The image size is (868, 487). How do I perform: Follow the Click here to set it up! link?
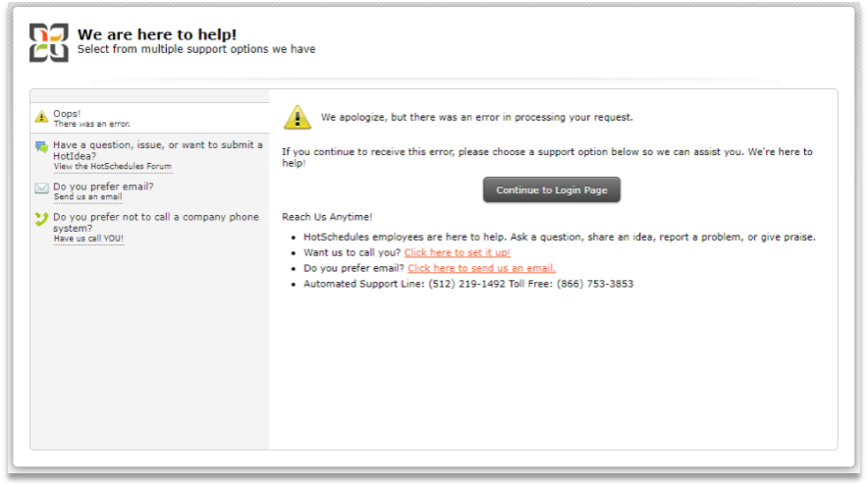(x=457, y=252)
